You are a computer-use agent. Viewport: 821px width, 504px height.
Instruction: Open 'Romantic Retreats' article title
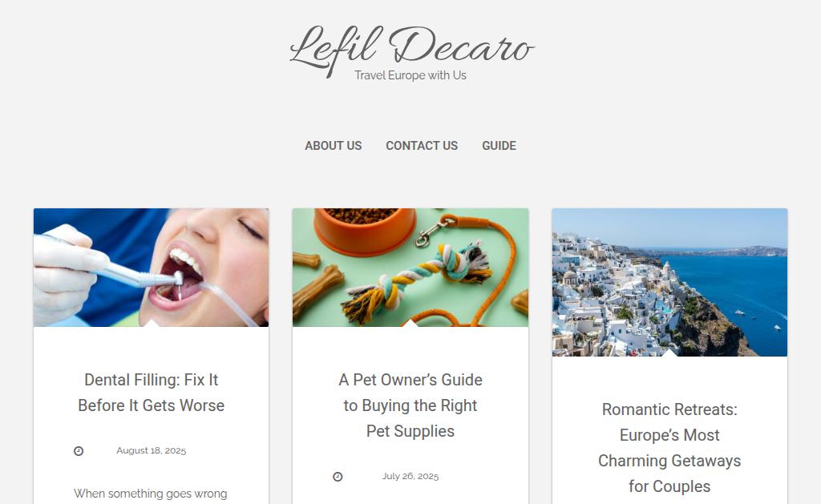(669, 447)
